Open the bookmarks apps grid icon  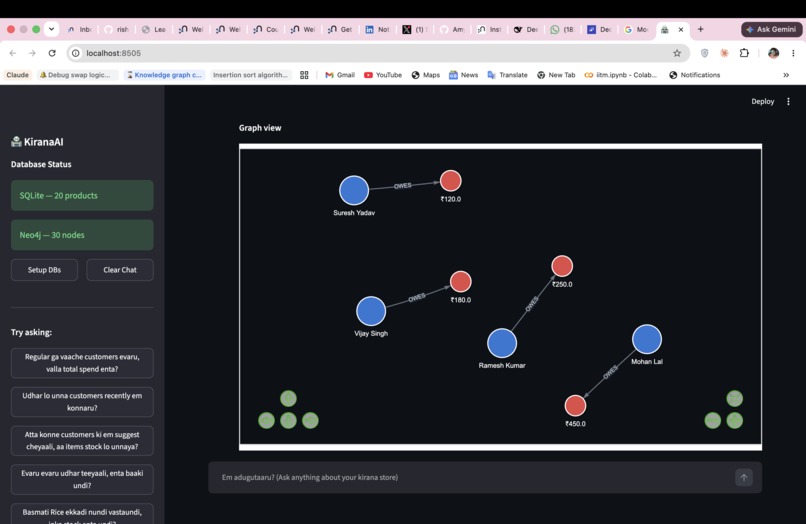click(x=304, y=75)
